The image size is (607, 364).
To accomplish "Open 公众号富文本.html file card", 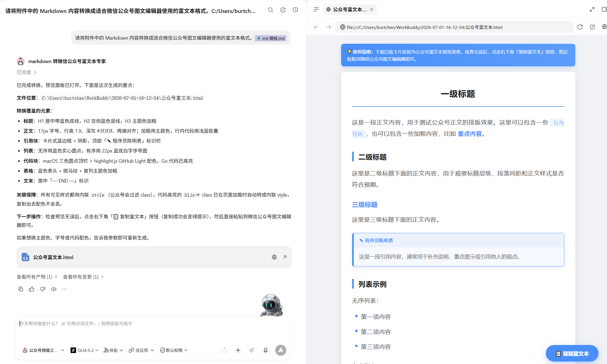I will pos(154,257).
